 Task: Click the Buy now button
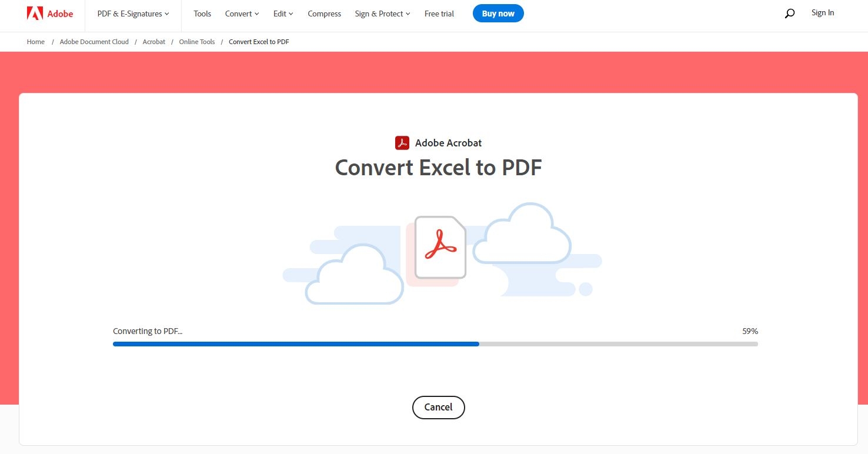498,14
